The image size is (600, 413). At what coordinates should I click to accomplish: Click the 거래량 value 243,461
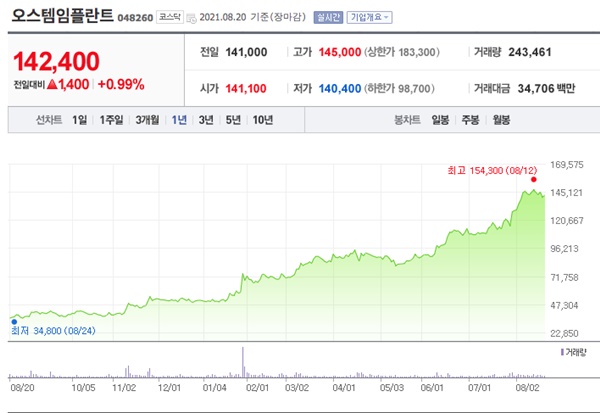click(x=530, y=52)
